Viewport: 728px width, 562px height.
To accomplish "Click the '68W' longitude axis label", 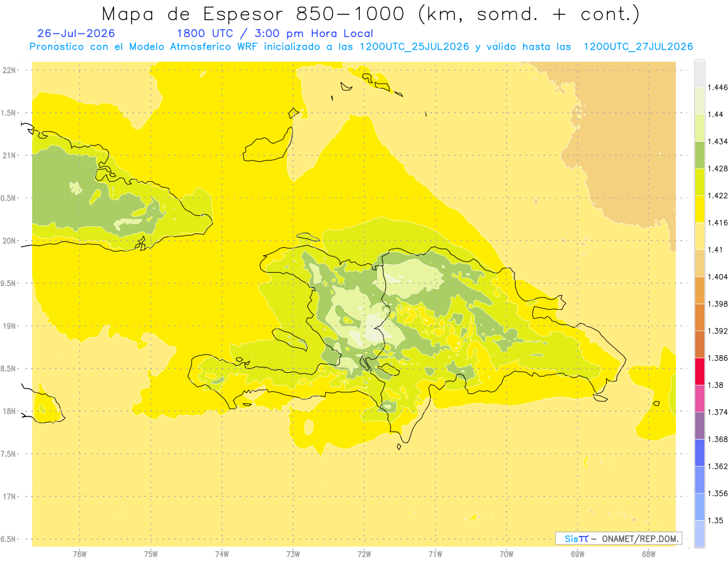I will [x=649, y=554].
